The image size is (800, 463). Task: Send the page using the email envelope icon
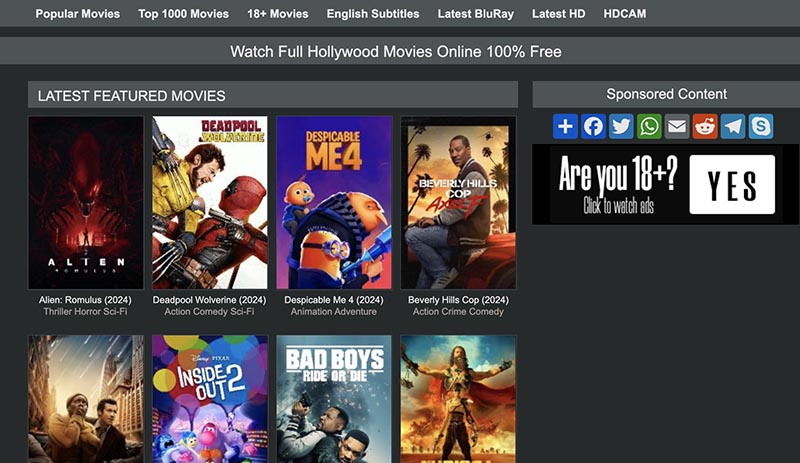click(677, 126)
